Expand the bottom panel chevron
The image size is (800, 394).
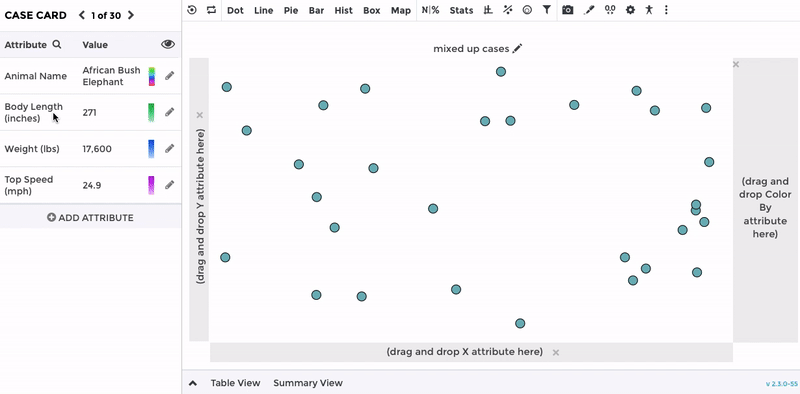[193, 383]
